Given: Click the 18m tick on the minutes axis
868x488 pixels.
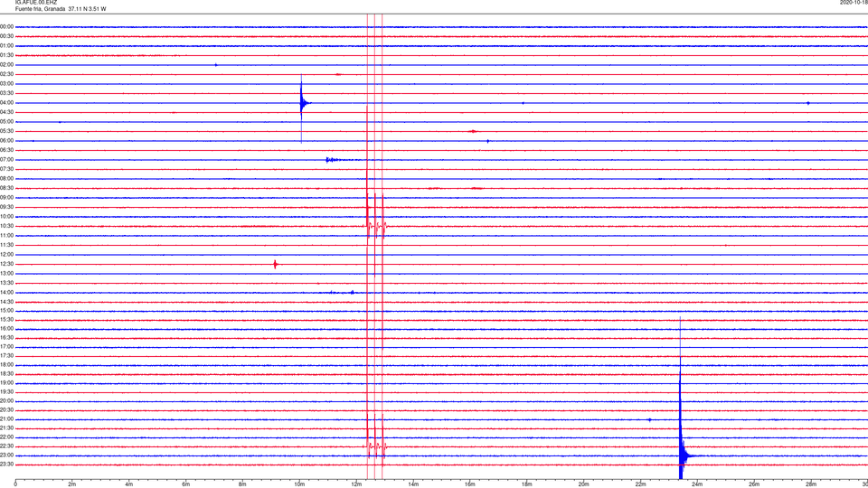Looking at the screenshot, I should point(527,484).
